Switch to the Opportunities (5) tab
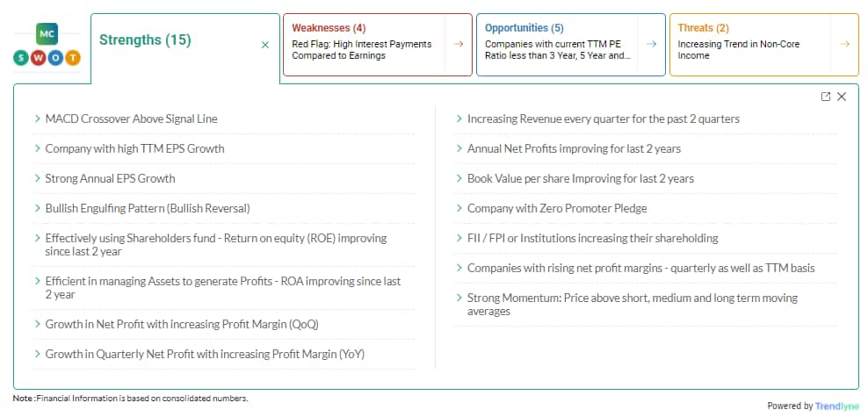 coord(557,44)
